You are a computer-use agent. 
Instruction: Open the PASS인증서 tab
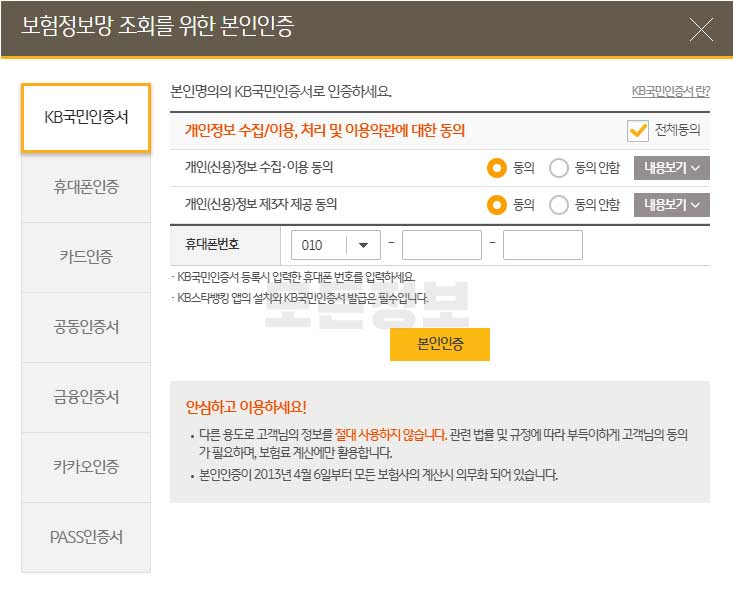point(86,538)
